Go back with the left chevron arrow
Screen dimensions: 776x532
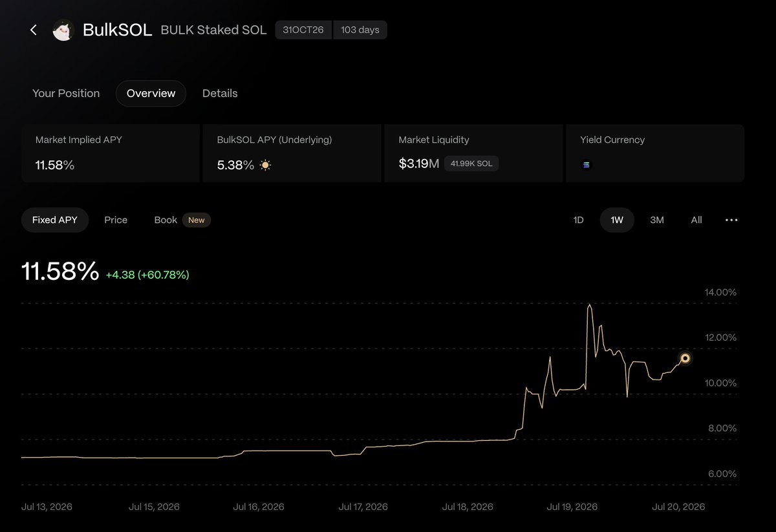(34, 30)
